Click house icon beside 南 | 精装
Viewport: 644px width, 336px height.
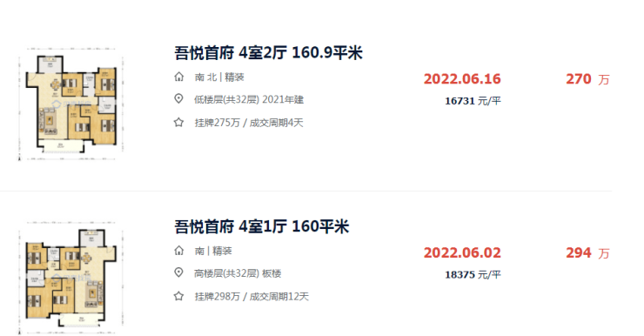pos(178,251)
